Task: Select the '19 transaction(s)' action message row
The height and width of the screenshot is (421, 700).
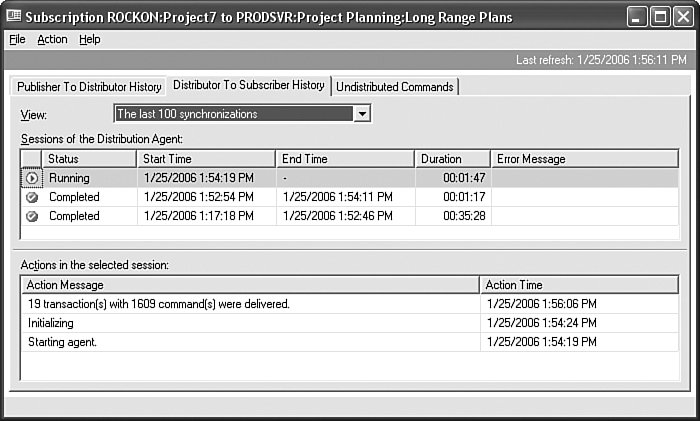Action: [x=250, y=304]
